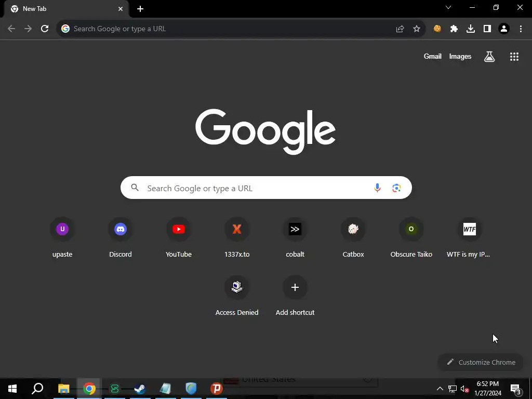Toggle the Chrome side panel
The image size is (532, 399).
tap(487, 29)
